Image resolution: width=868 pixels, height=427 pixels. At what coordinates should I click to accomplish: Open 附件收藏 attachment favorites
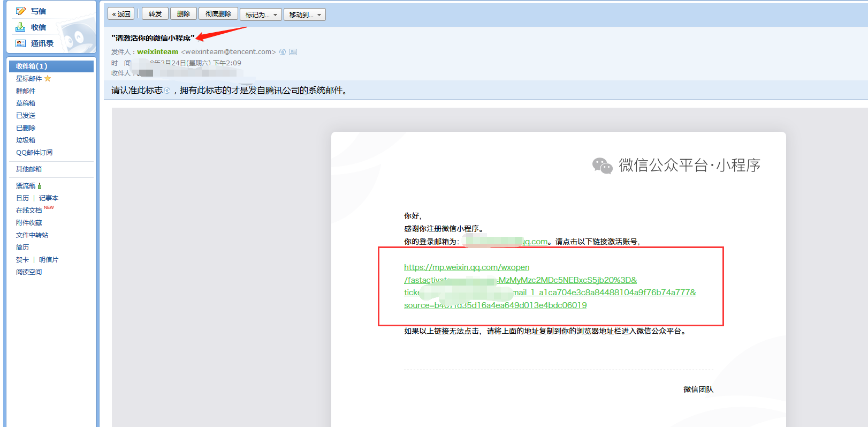pyautogui.click(x=29, y=223)
